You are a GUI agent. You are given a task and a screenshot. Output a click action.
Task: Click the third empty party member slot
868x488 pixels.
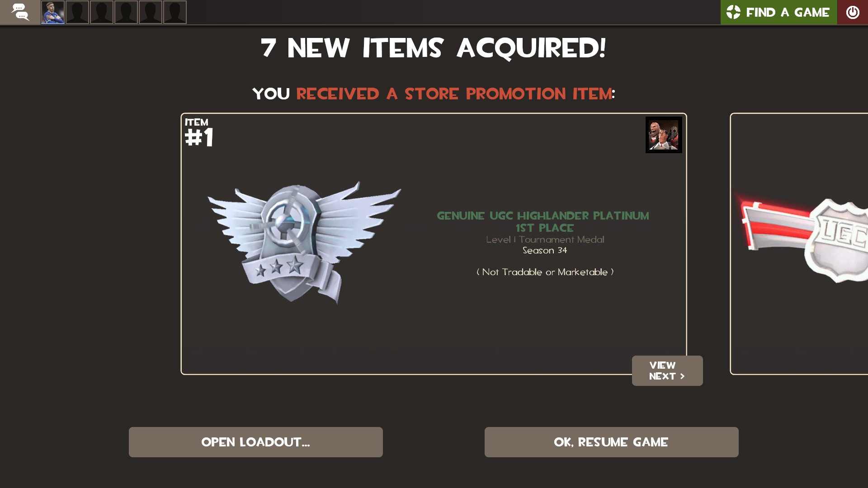pyautogui.click(x=126, y=12)
